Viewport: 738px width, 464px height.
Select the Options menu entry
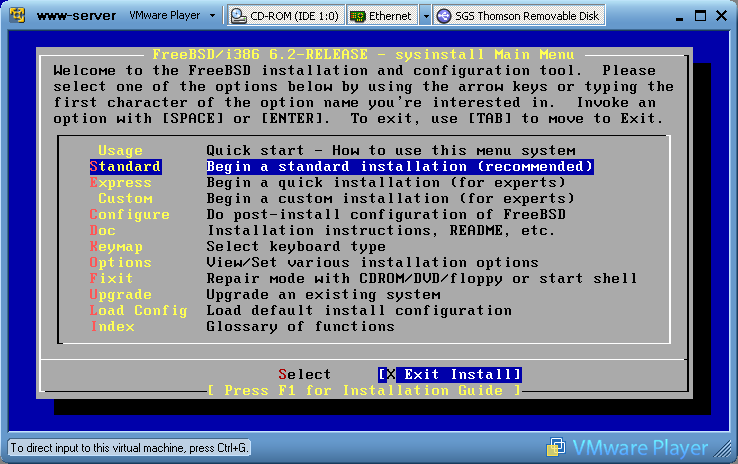click(120, 263)
